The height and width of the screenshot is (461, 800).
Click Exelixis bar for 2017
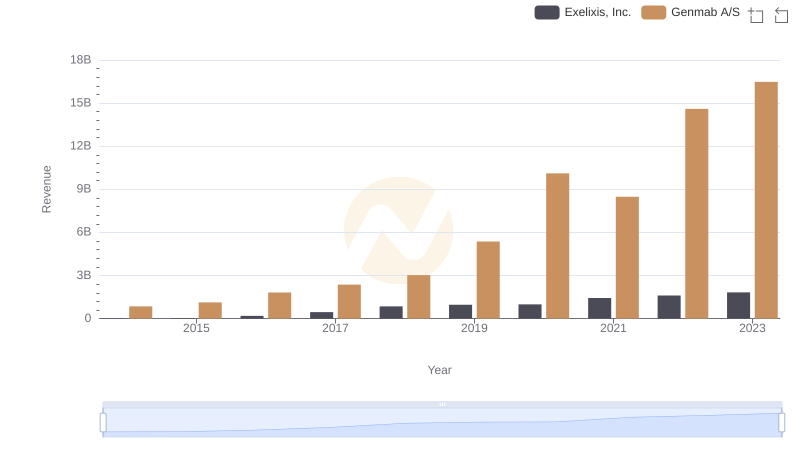tap(321, 315)
